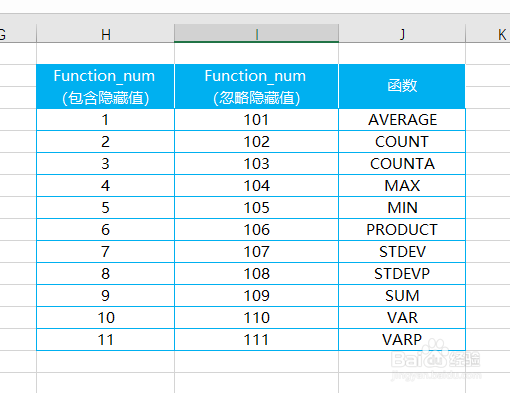Select the cell containing VARP
Image resolution: width=510 pixels, height=393 pixels.
402,340
